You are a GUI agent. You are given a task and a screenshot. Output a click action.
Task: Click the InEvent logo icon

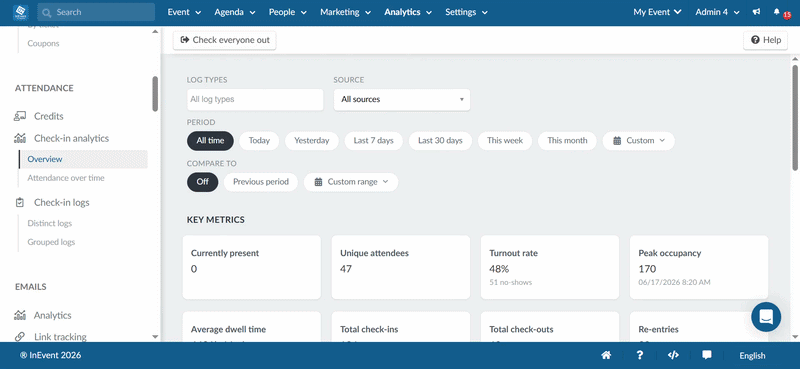tap(21, 12)
